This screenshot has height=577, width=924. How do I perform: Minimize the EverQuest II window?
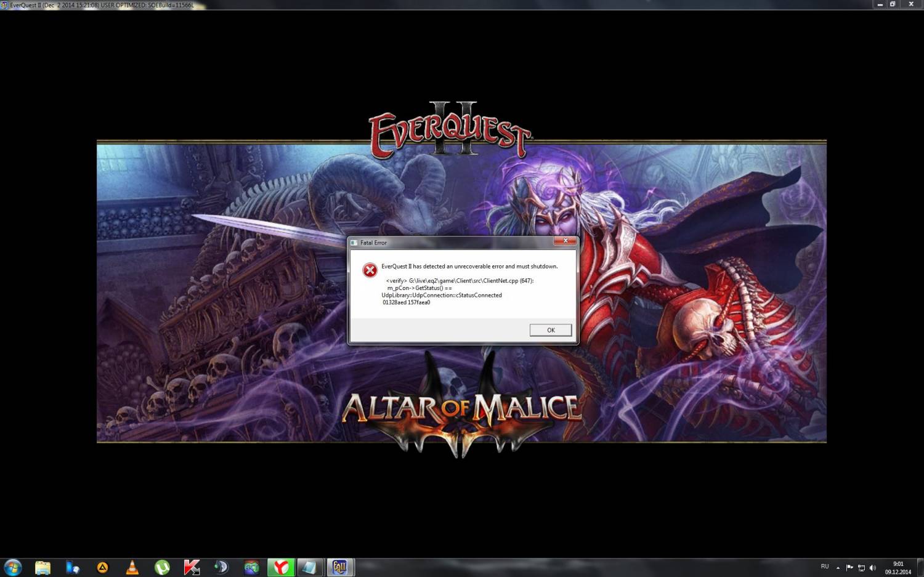click(x=880, y=4)
